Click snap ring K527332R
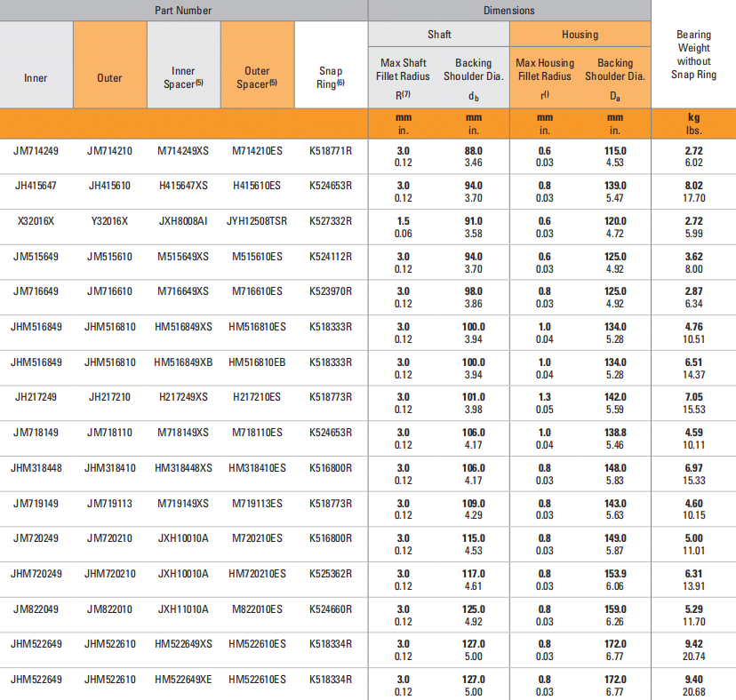This screenshot has width=736, height=700. click(x=331, y=221)
